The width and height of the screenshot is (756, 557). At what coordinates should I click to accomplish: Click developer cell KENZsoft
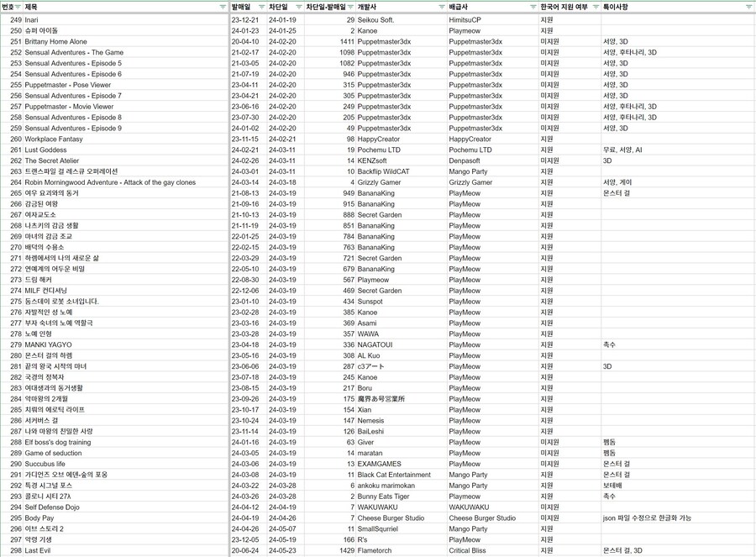click(x=402, y=160)
